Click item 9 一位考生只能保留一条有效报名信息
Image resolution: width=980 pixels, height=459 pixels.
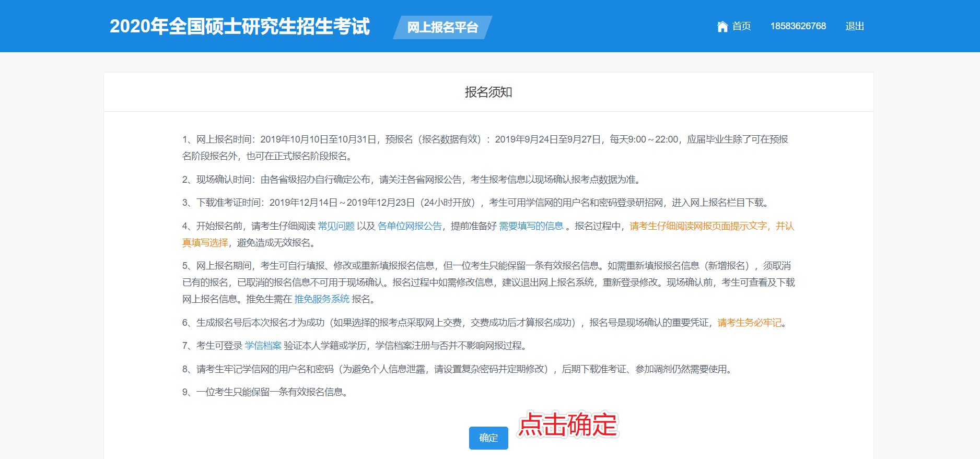point(265,392)
